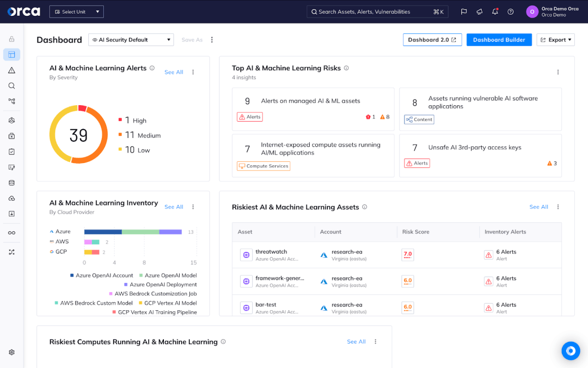Open the infinity icon in sidebar
This screenshot has height=368, width=588.
pyautogui.click(x=11, y=233)
